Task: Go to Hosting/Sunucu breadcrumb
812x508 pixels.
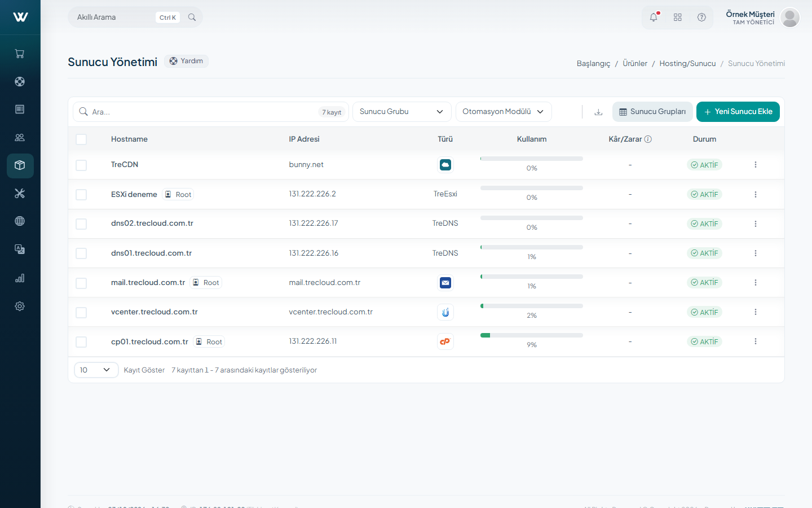Action: click(x=687, y=64)
